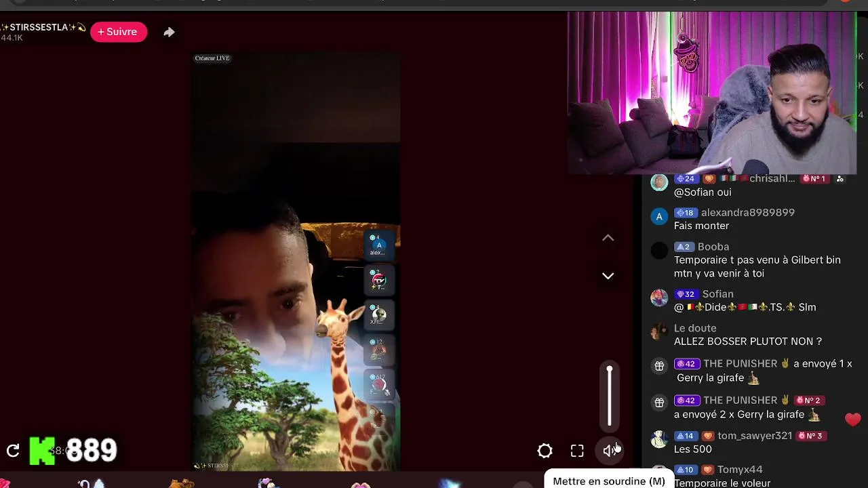The width and height of the screenshot is (868, 488).
Task: Select guest tile with TV logo avatar
Action: coord(378,279)
